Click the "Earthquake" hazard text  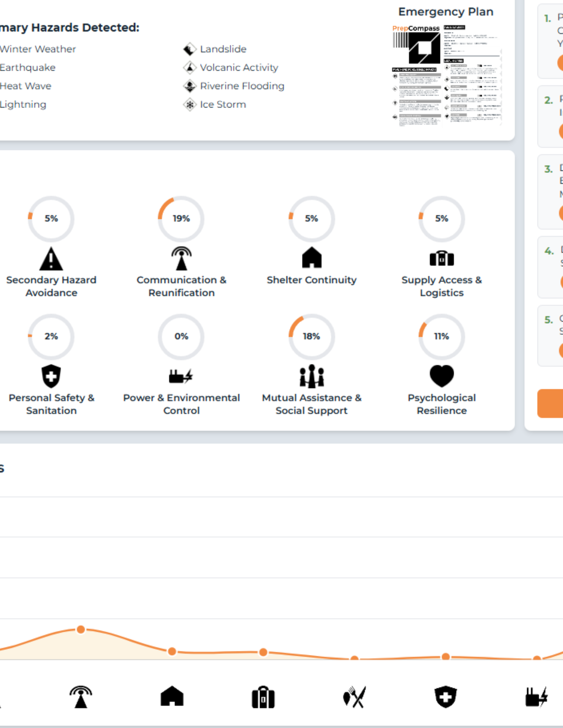tap(27, 68)
